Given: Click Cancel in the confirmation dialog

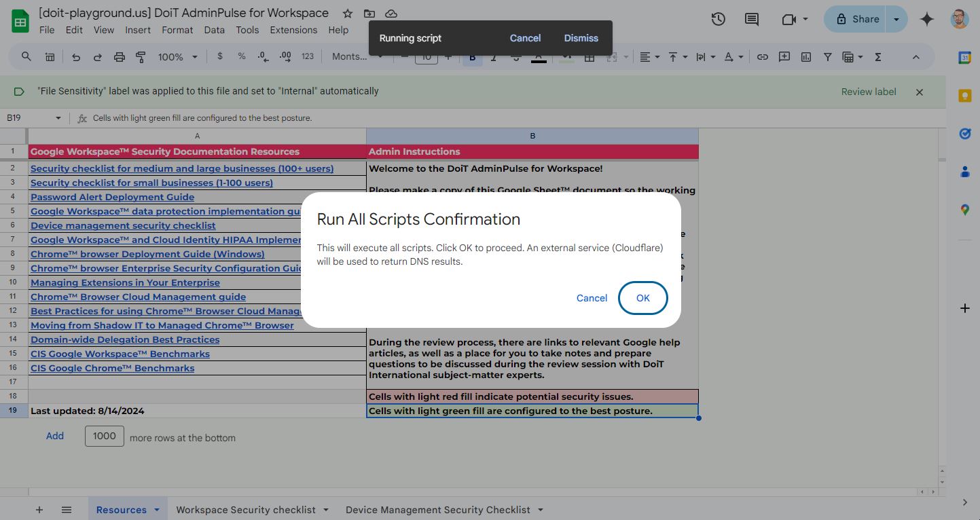Looking at the screenshot, I should 592,298.
